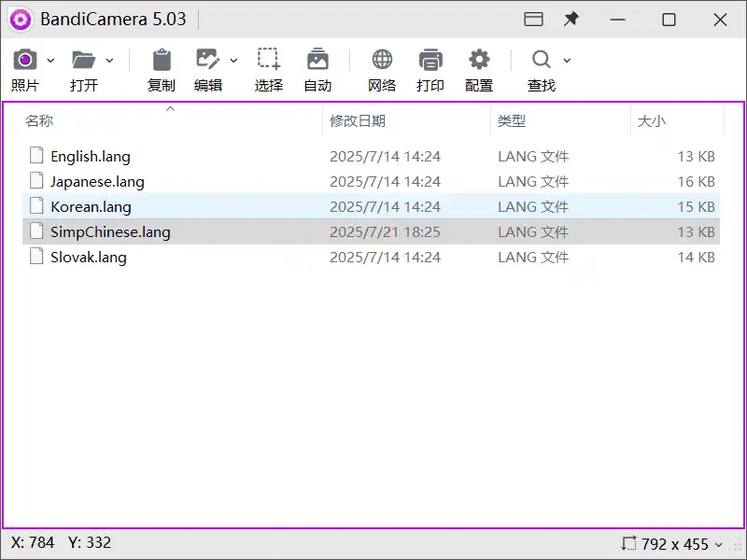Click the Y: 332 coordinate readout
747x560 pixels.
[90, 542]
